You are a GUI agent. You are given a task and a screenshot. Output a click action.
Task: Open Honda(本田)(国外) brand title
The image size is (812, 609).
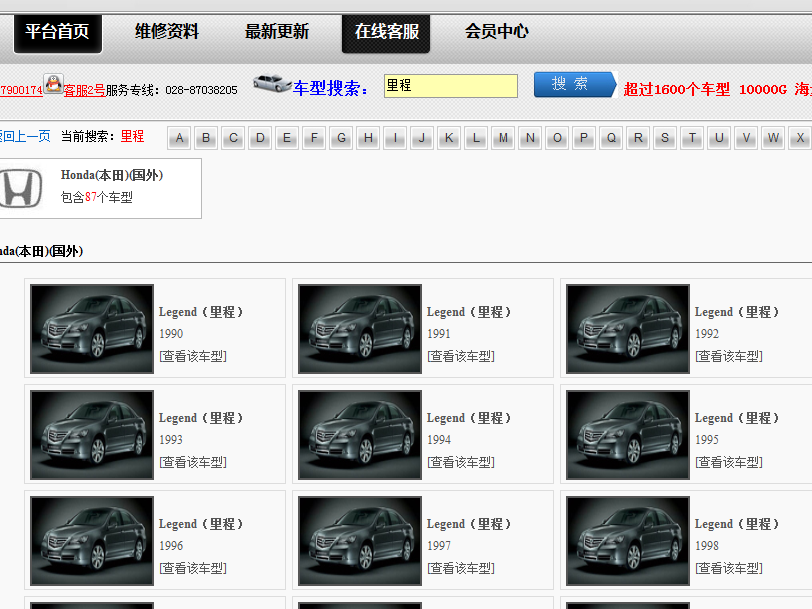pyautogui.click(x=112, y=175)
